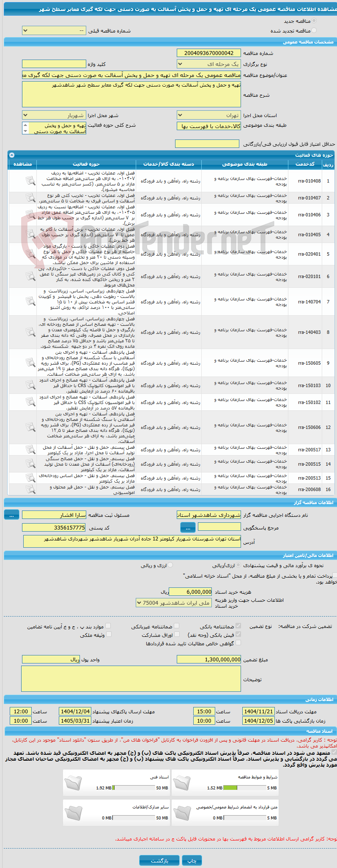Collapse the حوزه های فعالیت panel icon
Image resolution: width=337 pixels, height=868 pixels.
(x=12, y=155)
